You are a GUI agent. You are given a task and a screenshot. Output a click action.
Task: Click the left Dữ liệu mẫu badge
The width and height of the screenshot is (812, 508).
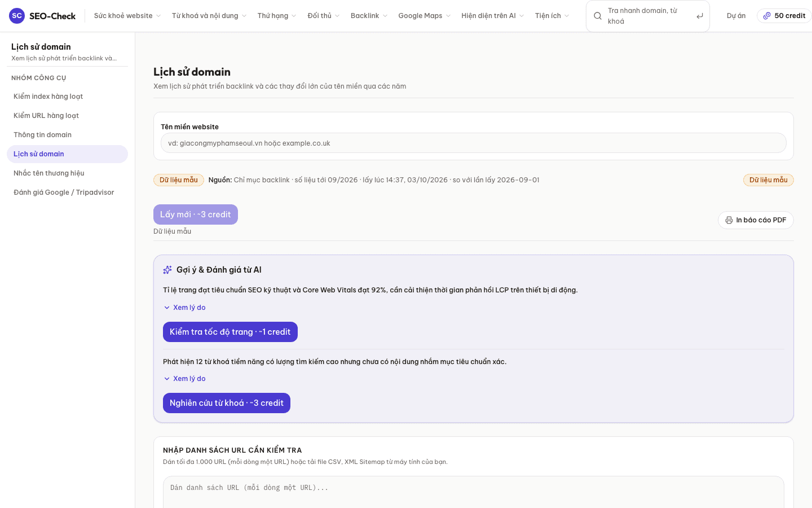[x=179, y=180]
